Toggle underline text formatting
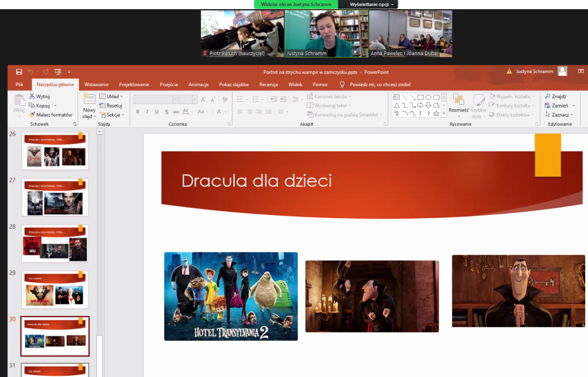Viewport: 588px width, 377px height. point(157,111)
